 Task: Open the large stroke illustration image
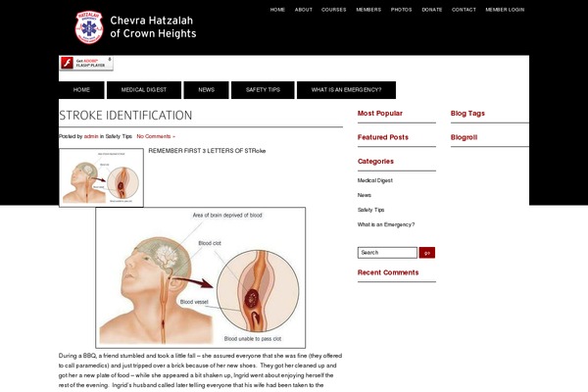coord(201,277)
